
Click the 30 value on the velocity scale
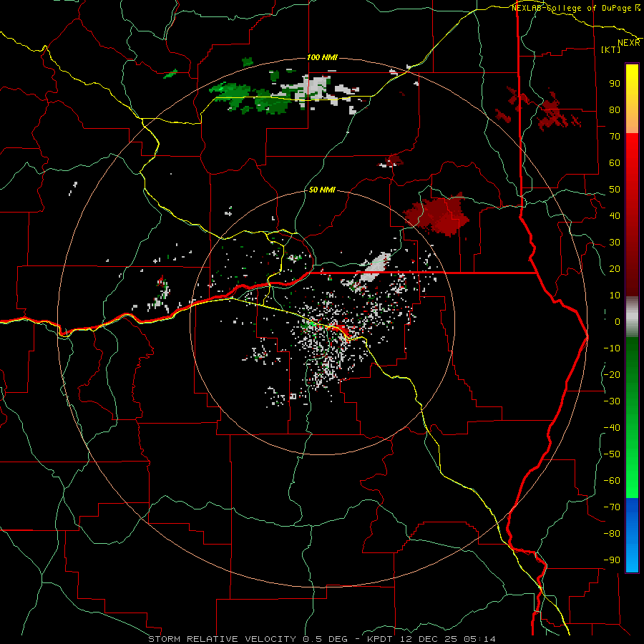[615, 243]
